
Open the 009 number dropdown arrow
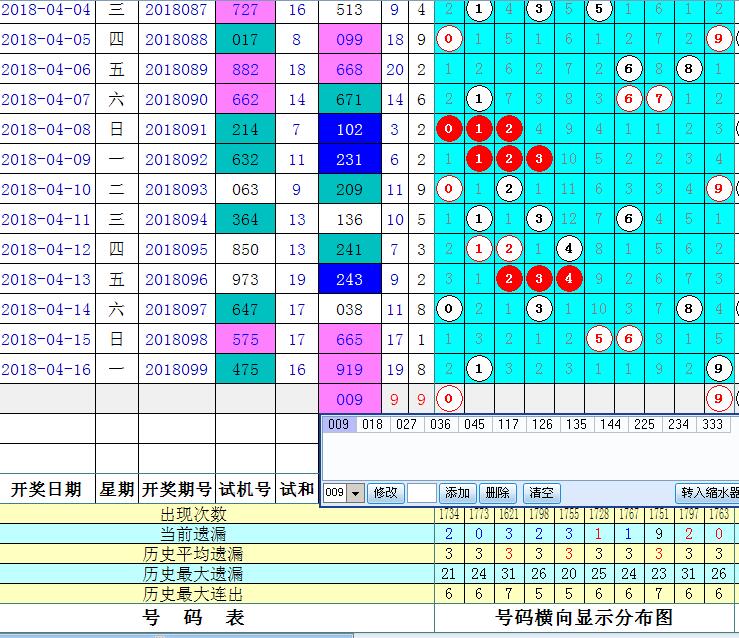356,493
